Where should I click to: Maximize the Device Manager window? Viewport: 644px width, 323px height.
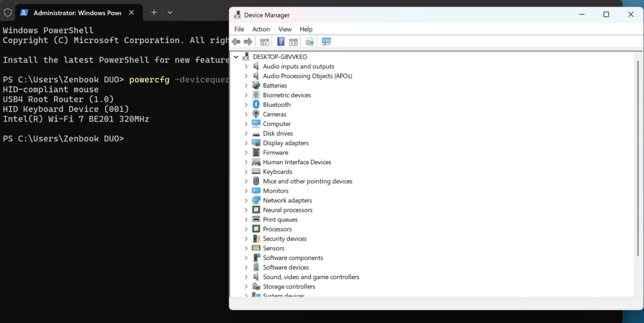(606, 15)
